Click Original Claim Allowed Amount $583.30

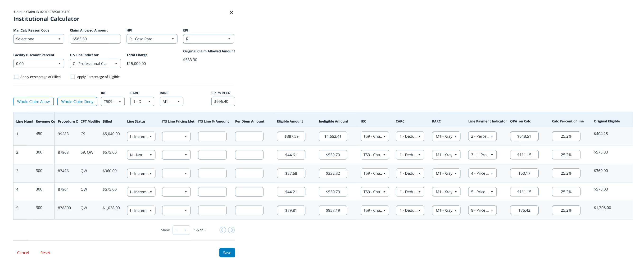click(190, 60)
